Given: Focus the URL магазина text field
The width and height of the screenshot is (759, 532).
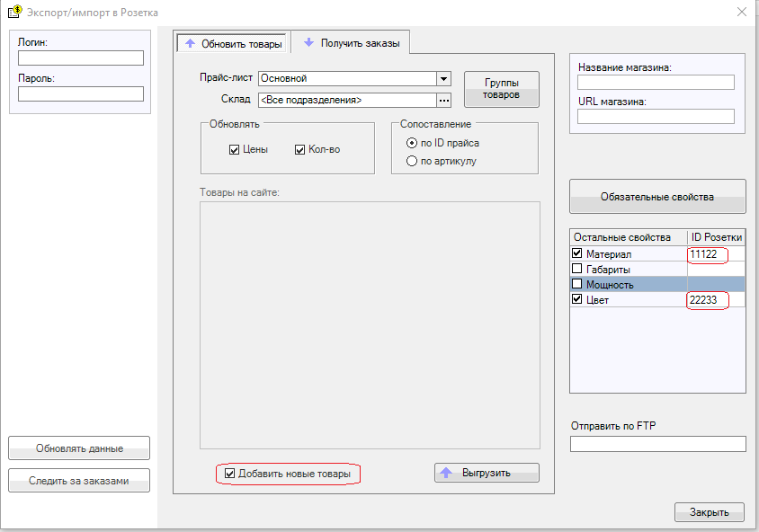Looking at the screenshot, I should point(656,116).
